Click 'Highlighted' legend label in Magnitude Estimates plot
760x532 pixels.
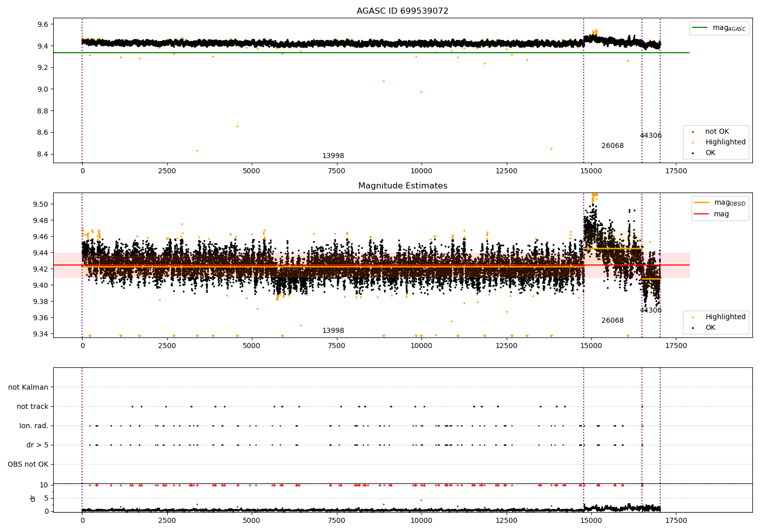coord(725,317)
